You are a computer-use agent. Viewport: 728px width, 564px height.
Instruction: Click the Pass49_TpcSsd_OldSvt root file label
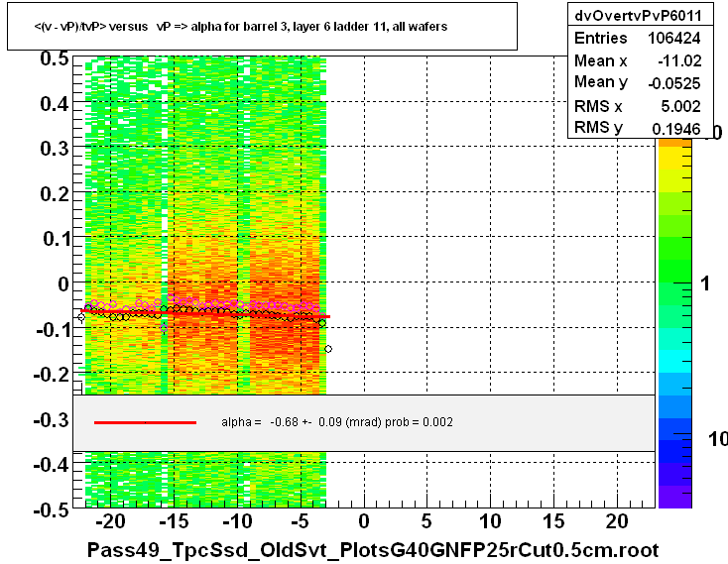tap(373, 550)
